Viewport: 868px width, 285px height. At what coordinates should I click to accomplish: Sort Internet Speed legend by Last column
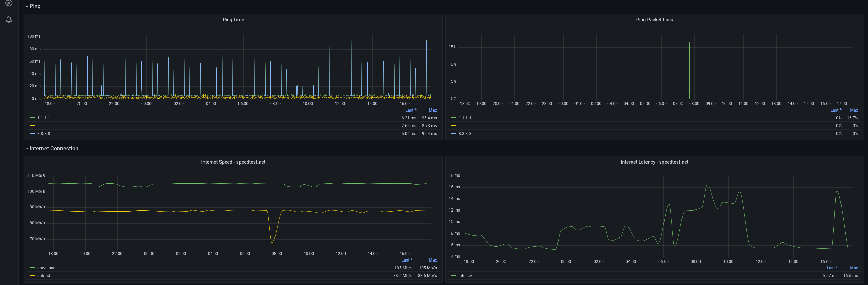(407, 260)
